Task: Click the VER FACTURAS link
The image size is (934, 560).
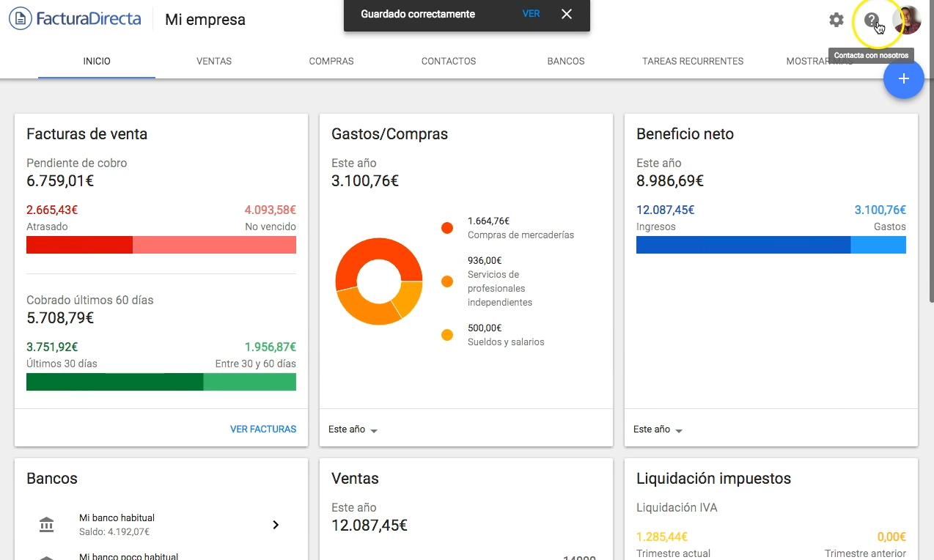Action: pos(263,430)
